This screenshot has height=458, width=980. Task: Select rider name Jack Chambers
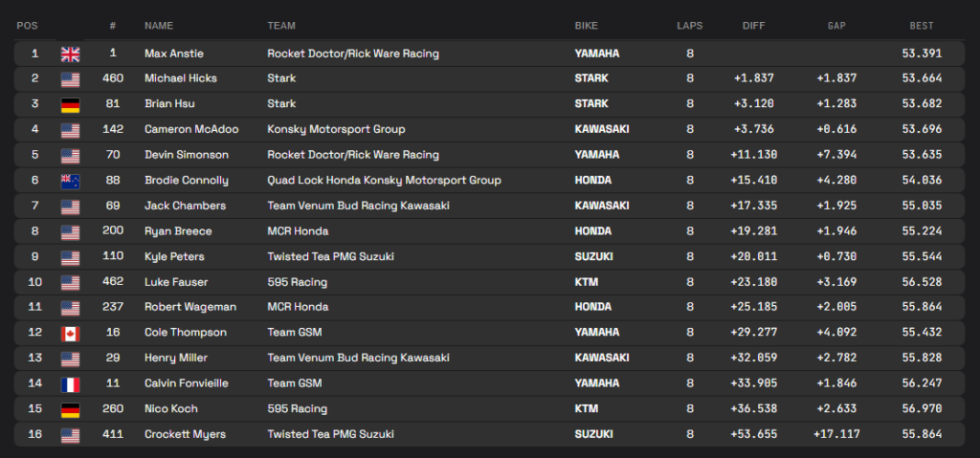click(x=185, y=206)
